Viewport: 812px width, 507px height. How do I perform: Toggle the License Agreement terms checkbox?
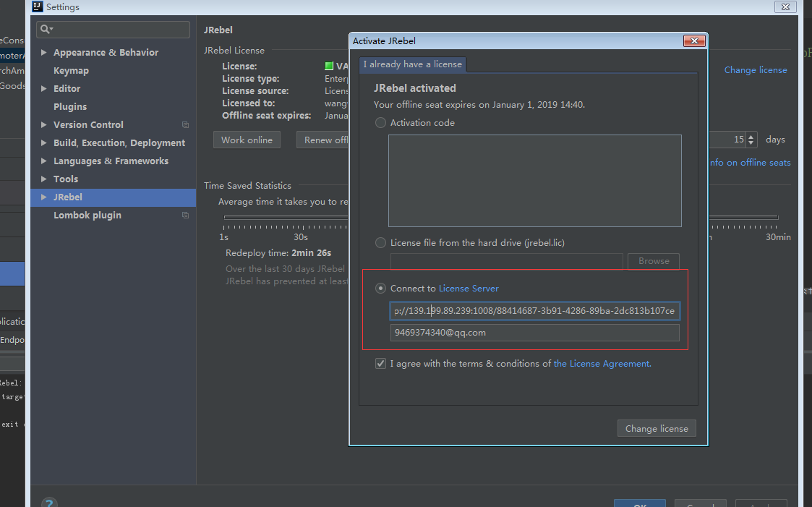(380, 364)
